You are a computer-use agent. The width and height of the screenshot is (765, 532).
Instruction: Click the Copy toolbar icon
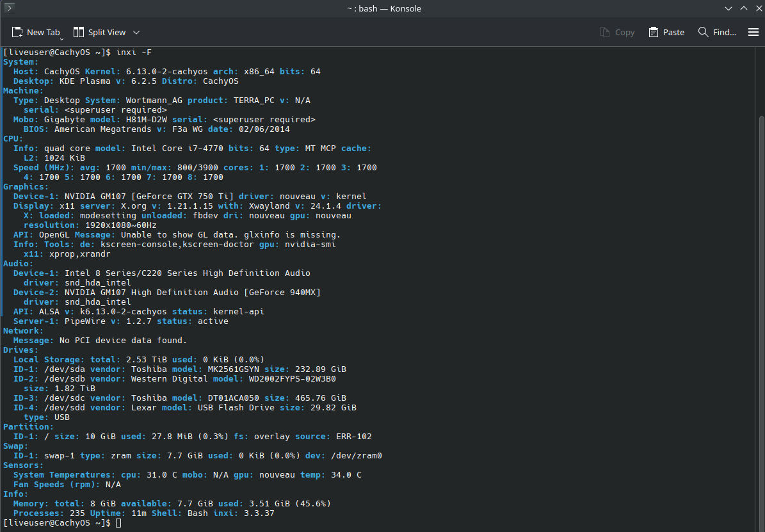point(605,32)
